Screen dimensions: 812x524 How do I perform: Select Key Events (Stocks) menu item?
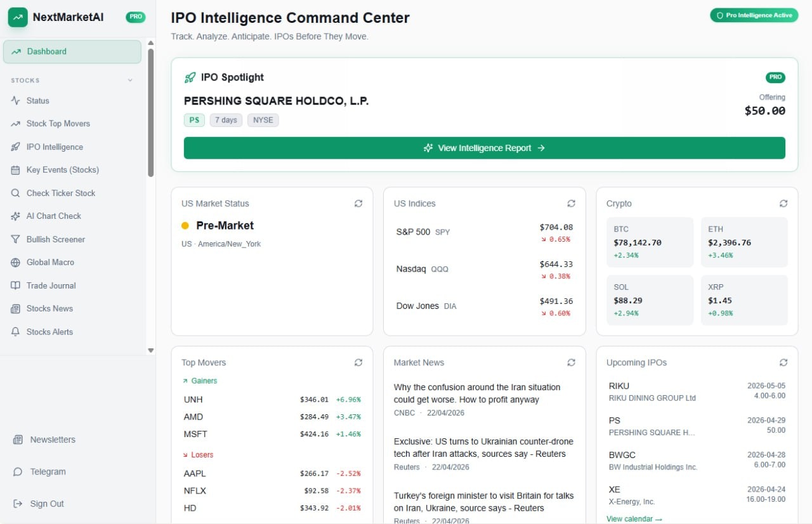72,170
